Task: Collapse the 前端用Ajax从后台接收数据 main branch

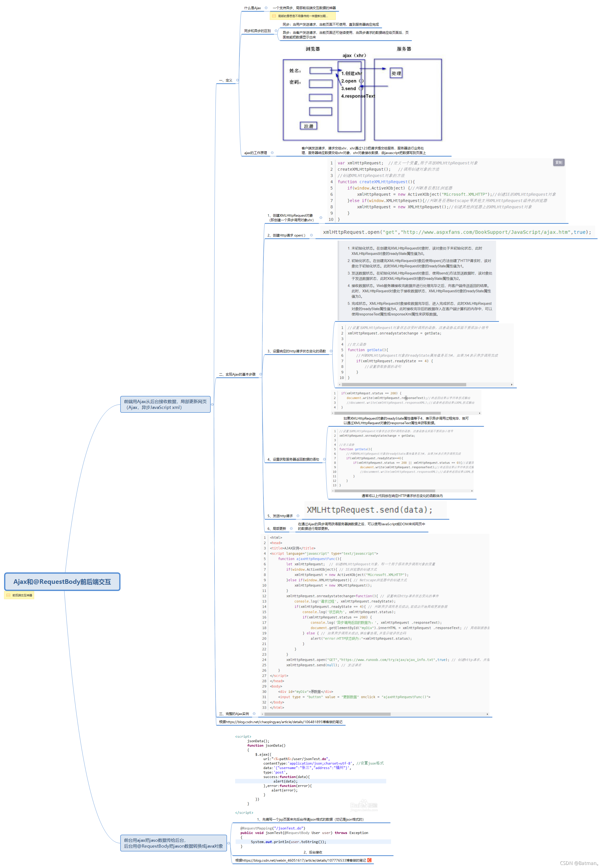Action: point(212,404)
